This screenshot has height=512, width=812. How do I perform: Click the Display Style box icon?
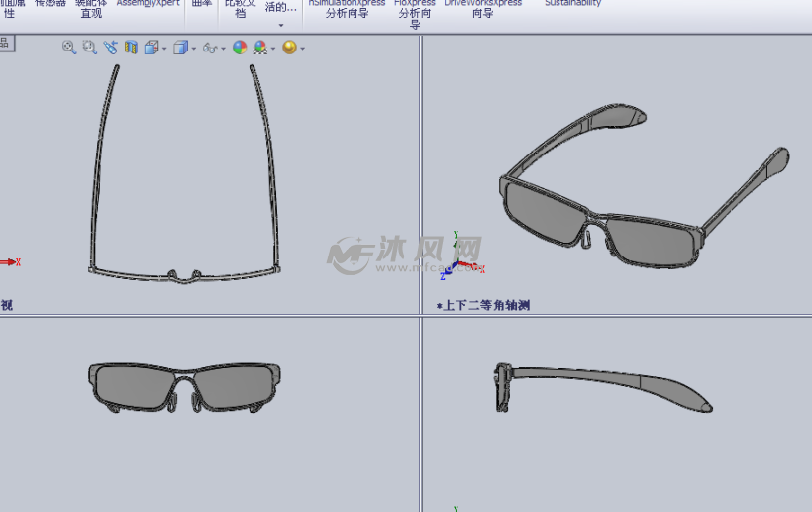(x=180, y=48)
